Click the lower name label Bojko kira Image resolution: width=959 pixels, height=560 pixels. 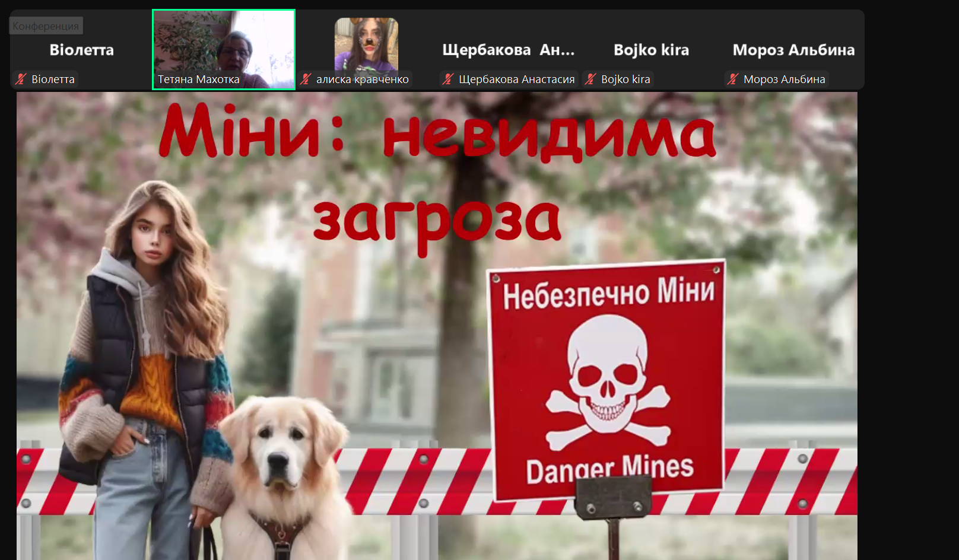pos(625,79)
